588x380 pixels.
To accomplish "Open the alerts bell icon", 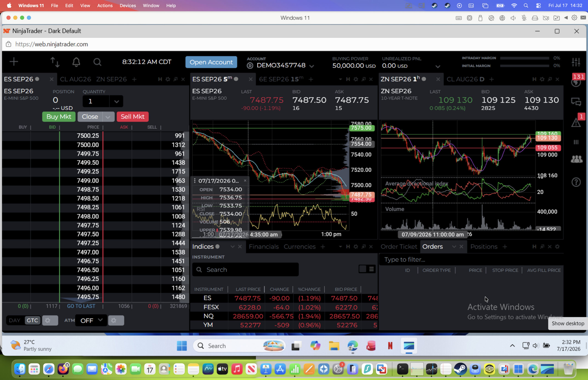I will click(x=76, y=62).
